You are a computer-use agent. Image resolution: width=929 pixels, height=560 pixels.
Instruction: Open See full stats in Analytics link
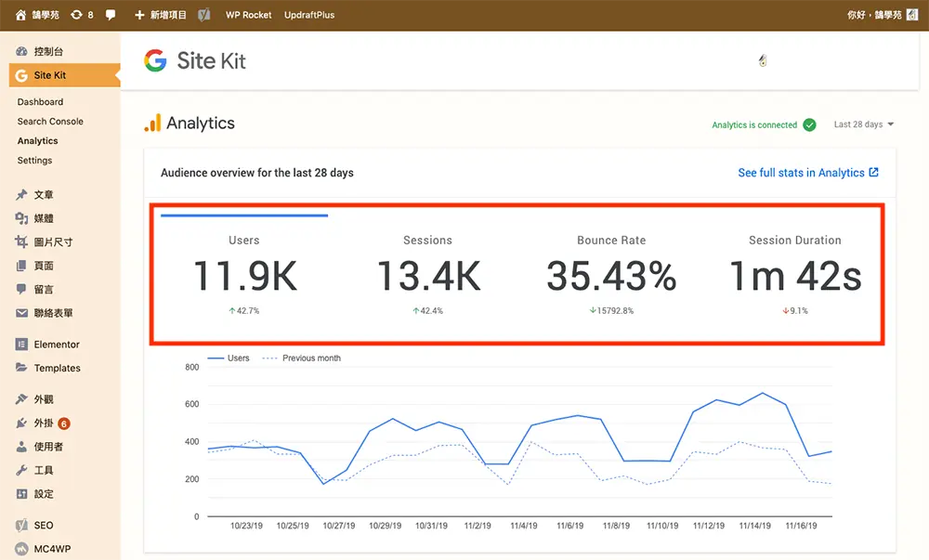(x=808, y=172)
